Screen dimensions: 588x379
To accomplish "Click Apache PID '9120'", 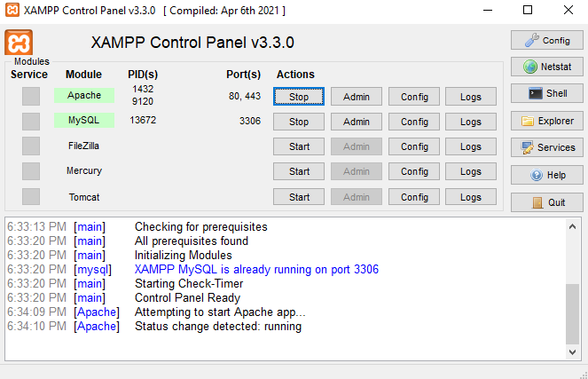I will pyautogui.click(x=143, y=101).
